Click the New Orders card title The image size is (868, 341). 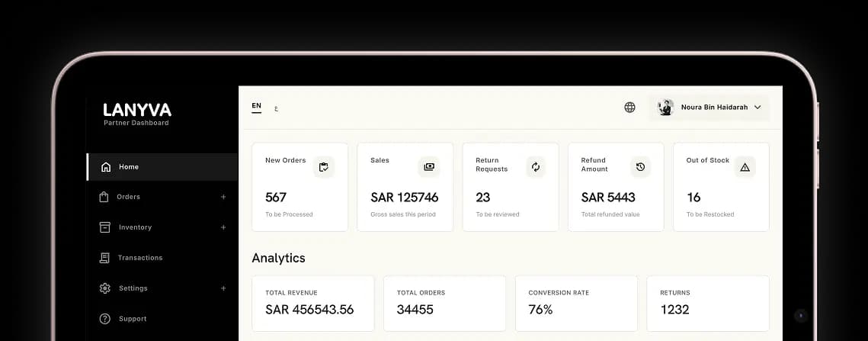coord(285,160)
